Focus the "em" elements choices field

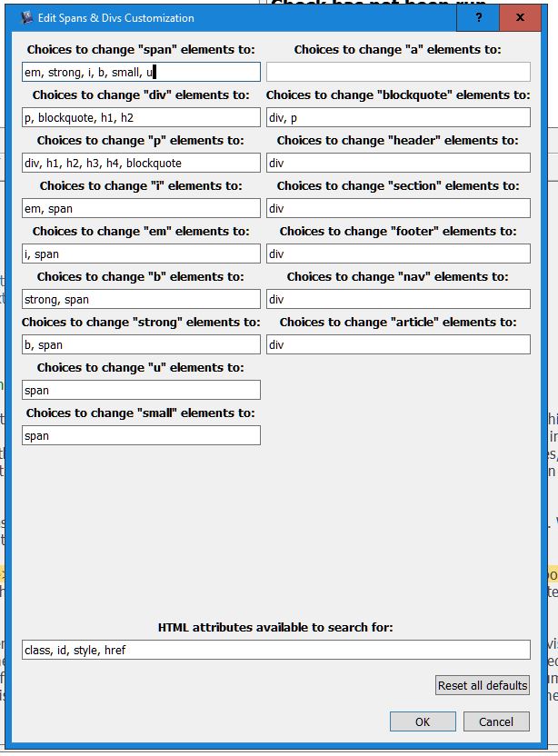(141, 254)
